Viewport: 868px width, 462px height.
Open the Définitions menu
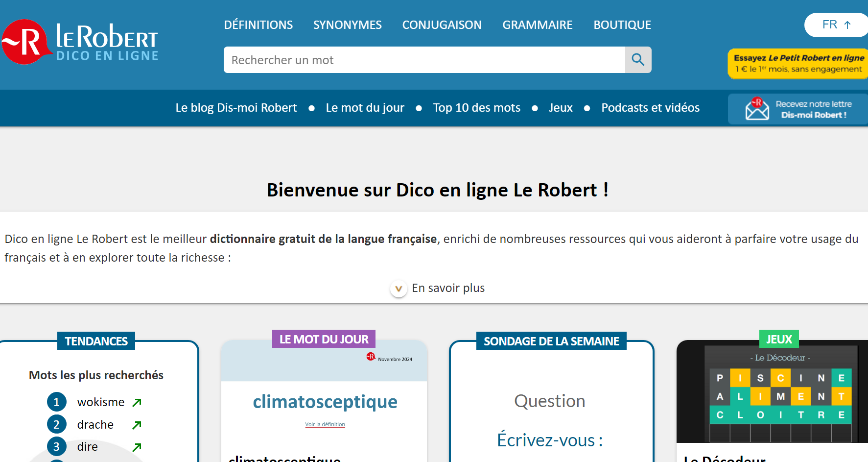(x=258, y=25)
